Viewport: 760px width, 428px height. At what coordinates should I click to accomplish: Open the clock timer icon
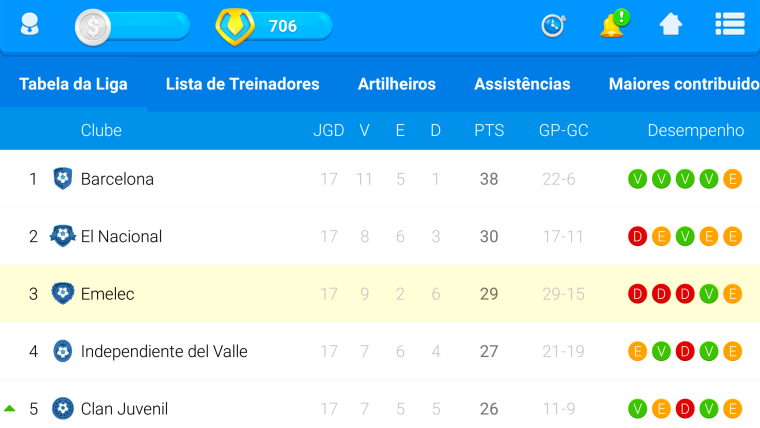[x=553, y=26]
